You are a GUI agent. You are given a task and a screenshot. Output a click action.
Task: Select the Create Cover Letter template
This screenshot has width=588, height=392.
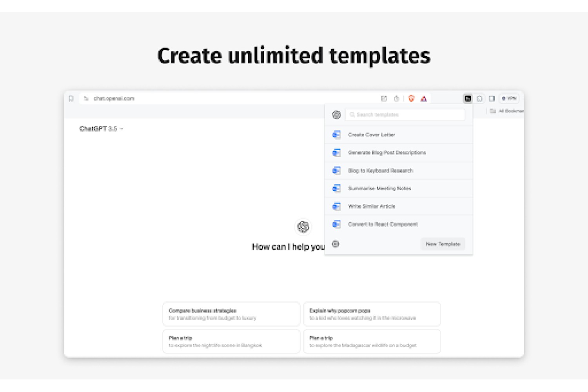(x=399, y=135)
